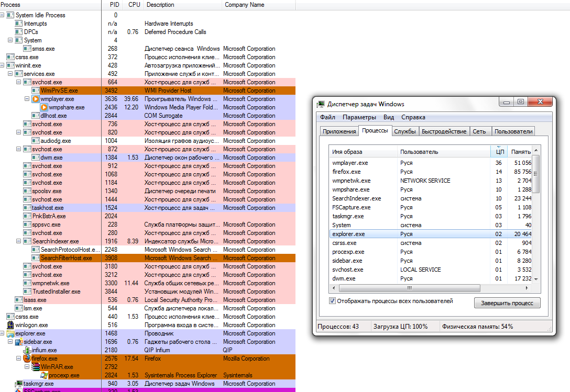Open the Параметры menu in Task Manager
The image size is (570, 392).
(x=359, y=117)
